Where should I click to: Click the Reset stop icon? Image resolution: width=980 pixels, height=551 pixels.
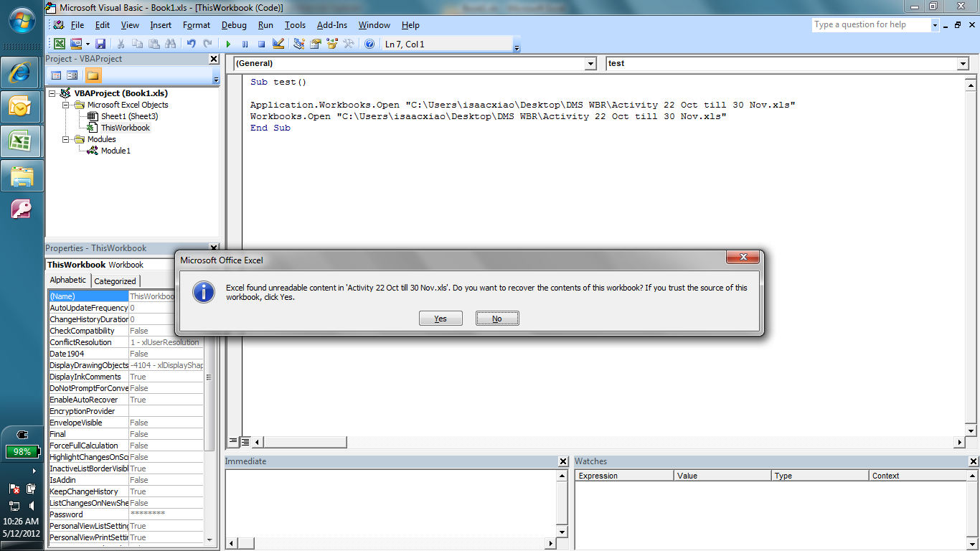point(261,44)
